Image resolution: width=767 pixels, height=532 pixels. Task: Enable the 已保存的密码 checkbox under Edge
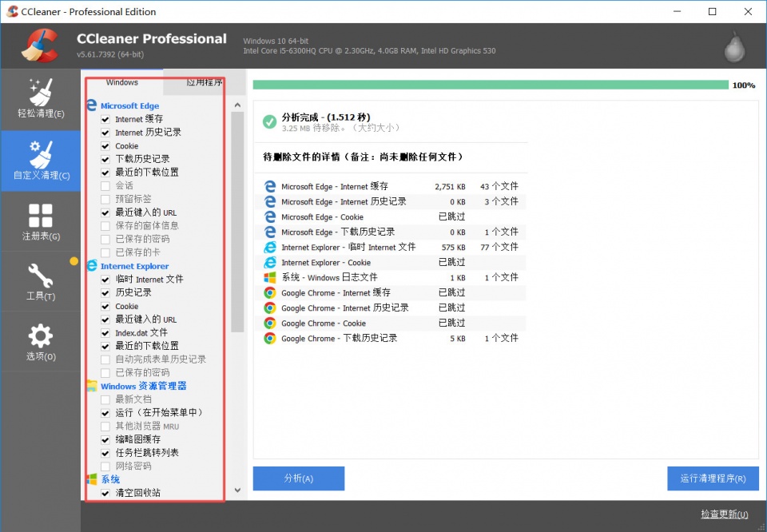pos(105,239)
